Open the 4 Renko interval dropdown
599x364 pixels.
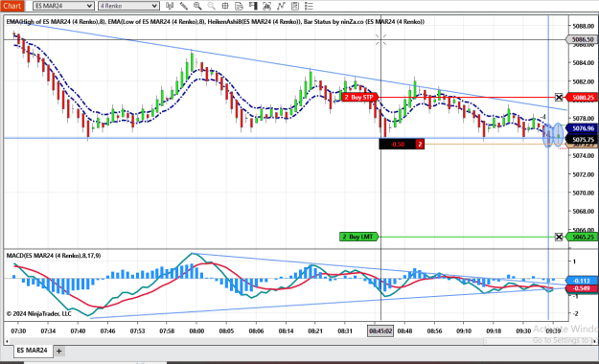click(128, 6)
